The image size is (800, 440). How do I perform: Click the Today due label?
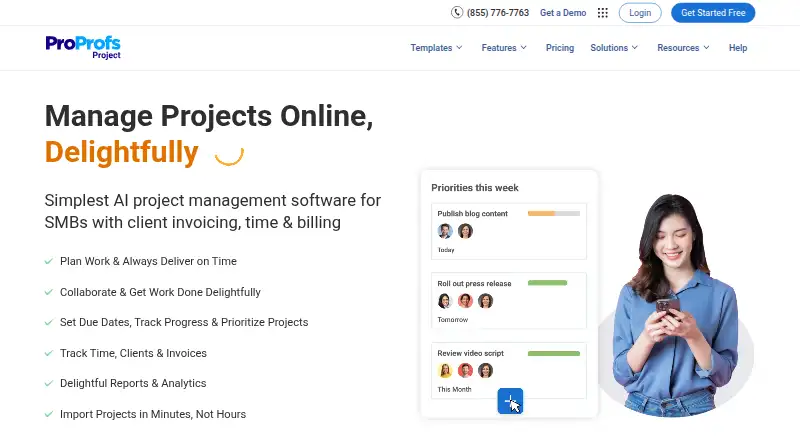tap(445, 250)
